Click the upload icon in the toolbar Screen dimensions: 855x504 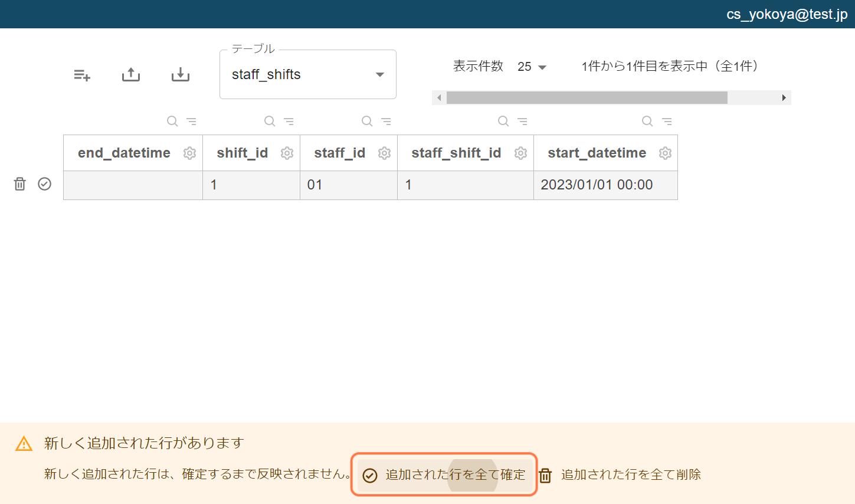pyautogui.click(x=131, y=74)
